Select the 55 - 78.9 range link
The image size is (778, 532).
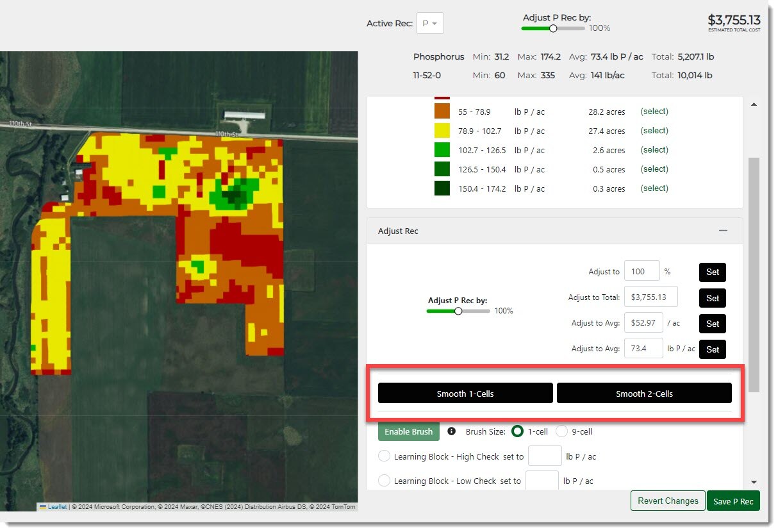(x=654, y=112)
